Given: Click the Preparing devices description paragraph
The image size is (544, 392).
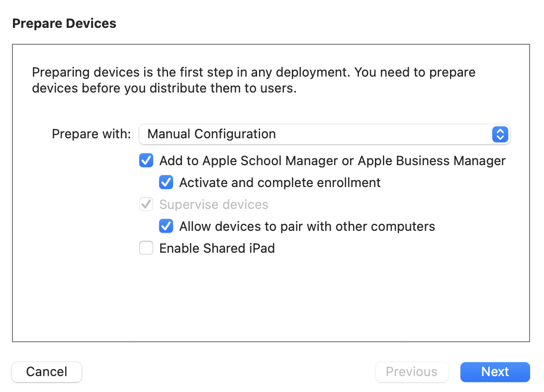Looking at the screenshot, I should 254,81.
